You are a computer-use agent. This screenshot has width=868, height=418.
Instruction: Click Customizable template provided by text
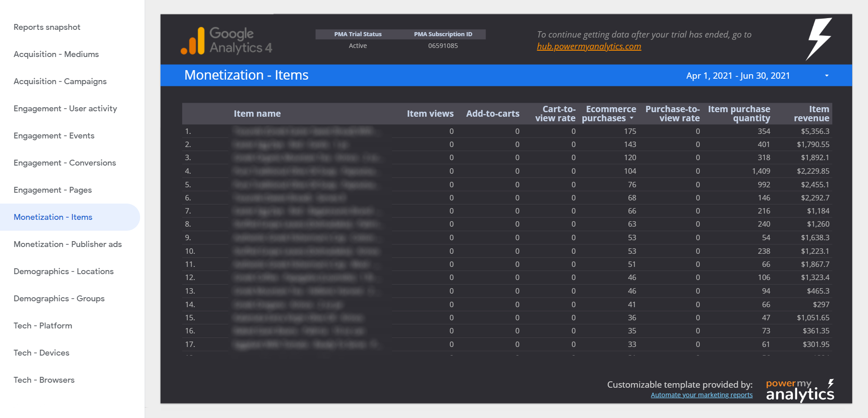click(679, 385)
